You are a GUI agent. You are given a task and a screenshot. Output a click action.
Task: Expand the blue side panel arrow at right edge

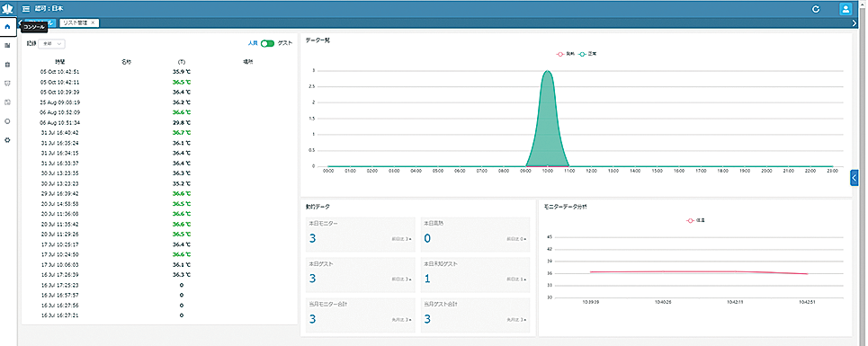855,177
